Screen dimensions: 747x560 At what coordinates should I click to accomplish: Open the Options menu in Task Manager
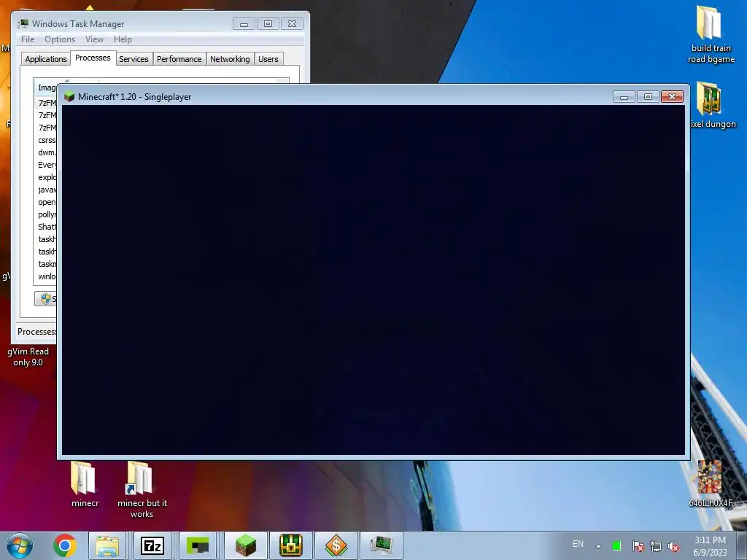(60, 39)
